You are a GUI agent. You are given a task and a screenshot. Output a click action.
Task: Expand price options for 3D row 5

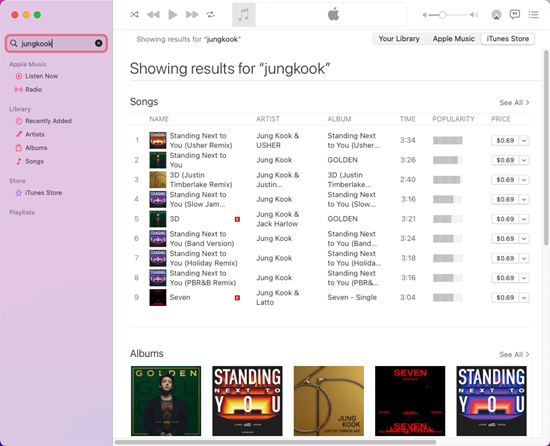(x=524, y=219)
